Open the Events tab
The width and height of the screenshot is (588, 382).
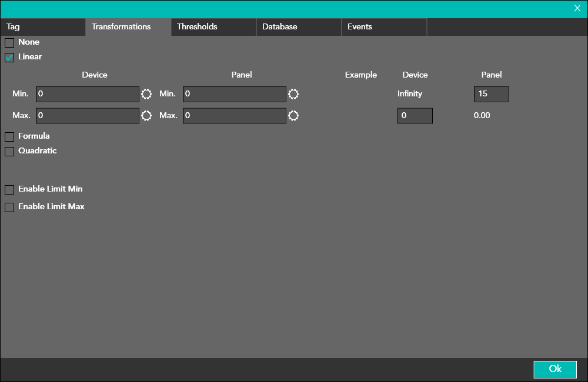(x=384, y=27)
